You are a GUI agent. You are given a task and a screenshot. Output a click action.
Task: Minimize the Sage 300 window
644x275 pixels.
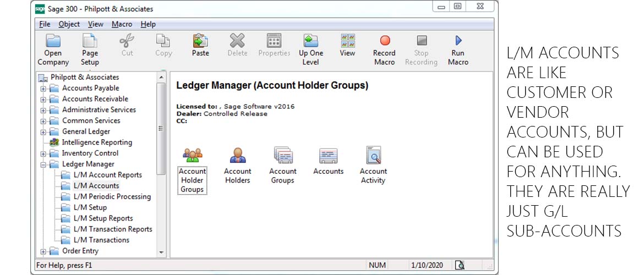tap(442, 7)
